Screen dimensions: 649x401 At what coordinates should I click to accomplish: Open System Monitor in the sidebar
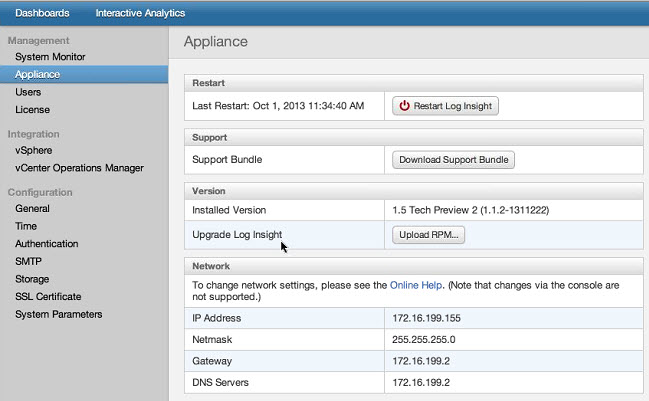click(50, 57)
